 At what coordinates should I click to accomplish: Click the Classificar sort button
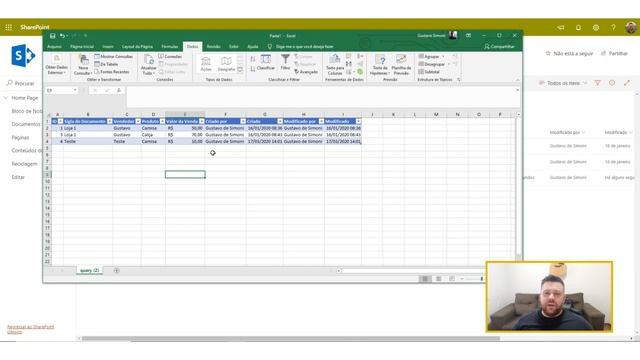click(x=266, y=62)
